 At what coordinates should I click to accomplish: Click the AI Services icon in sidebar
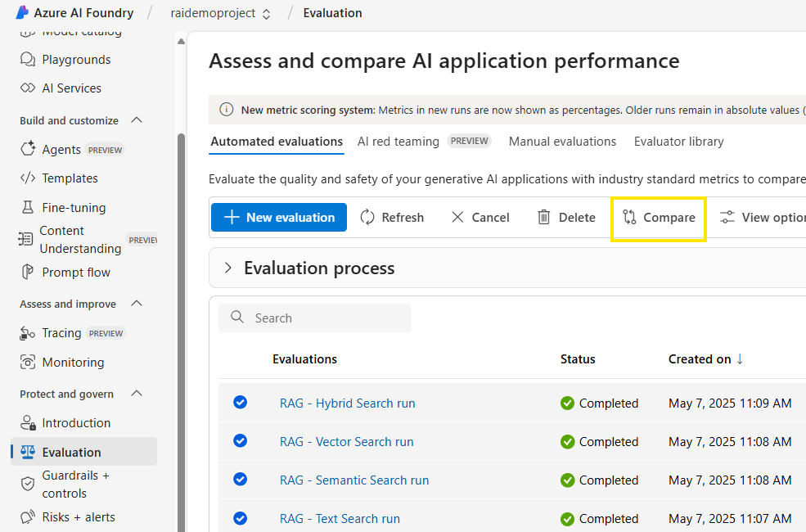click(28, 88)
